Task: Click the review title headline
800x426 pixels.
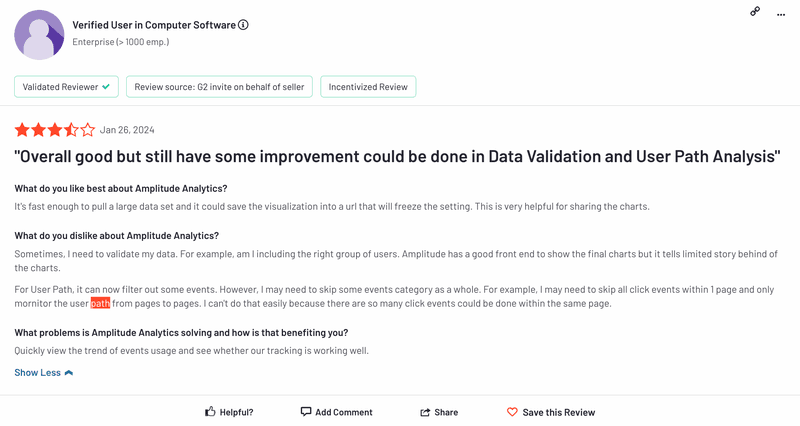Action: (397, 157)
